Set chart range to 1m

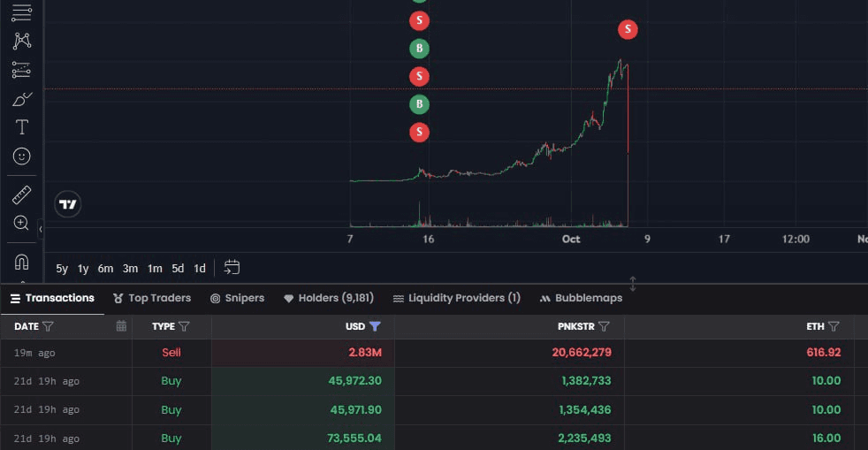pos(155,269)
